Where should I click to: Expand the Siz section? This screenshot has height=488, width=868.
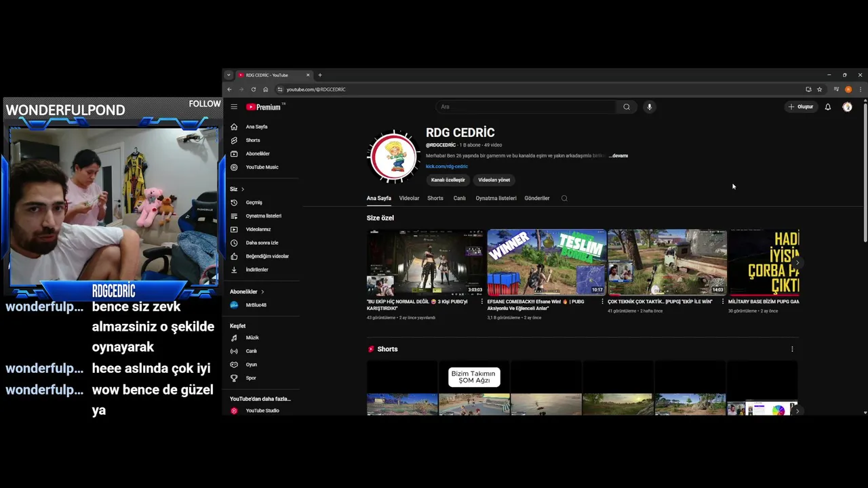coord(237,189)
